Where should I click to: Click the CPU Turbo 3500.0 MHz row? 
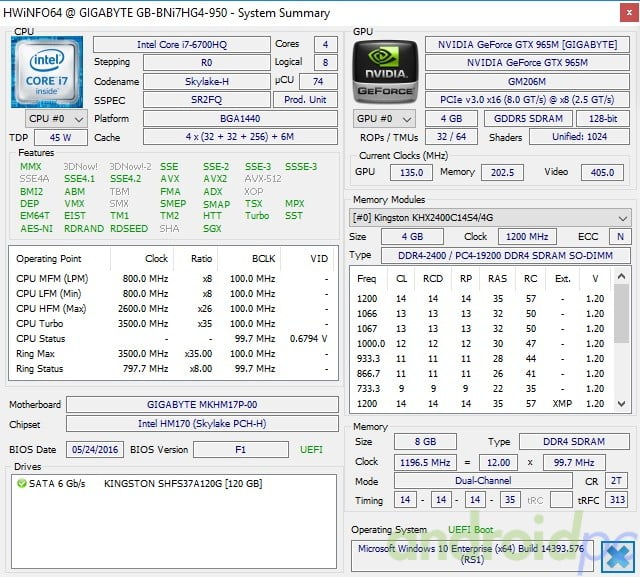pyautogui.click(x=173, y=324)
